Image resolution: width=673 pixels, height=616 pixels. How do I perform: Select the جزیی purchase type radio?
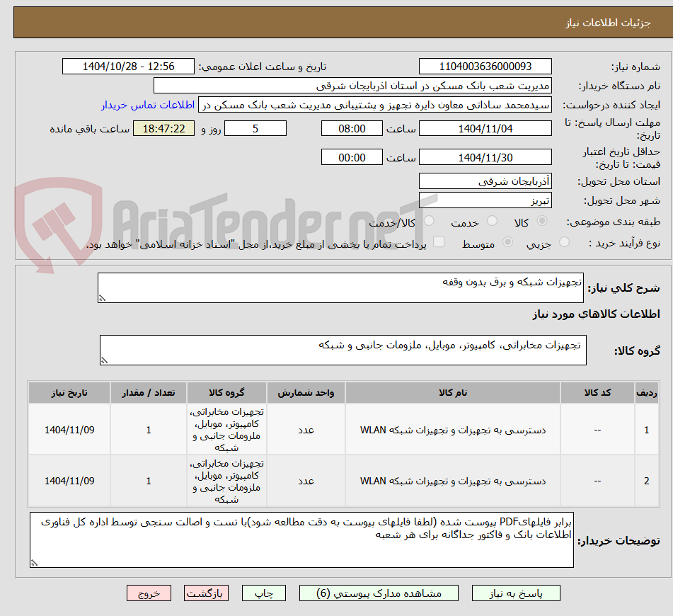(x=565, y=242)
